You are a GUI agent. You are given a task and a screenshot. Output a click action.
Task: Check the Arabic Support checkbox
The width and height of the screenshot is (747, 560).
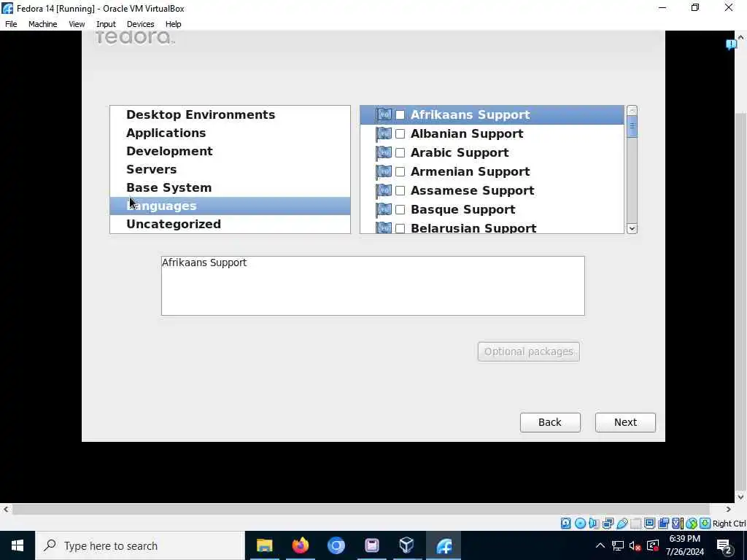(x=400, y=153)
